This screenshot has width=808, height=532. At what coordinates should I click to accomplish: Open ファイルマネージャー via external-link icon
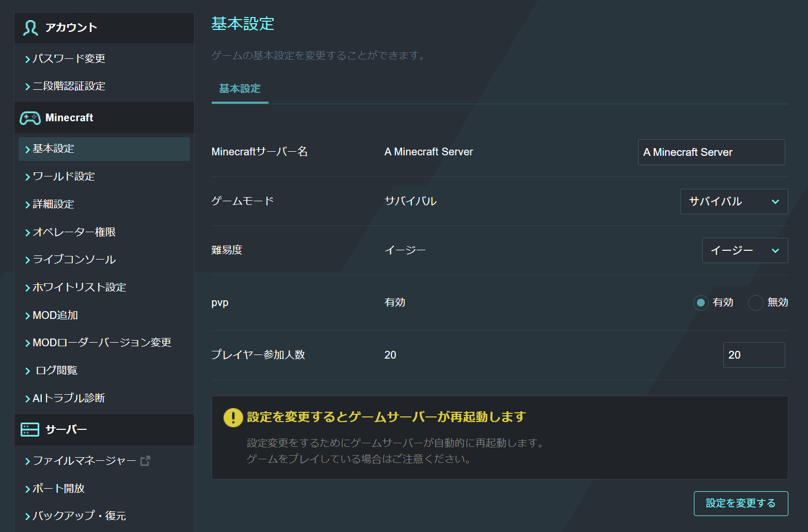click(146, 461)
